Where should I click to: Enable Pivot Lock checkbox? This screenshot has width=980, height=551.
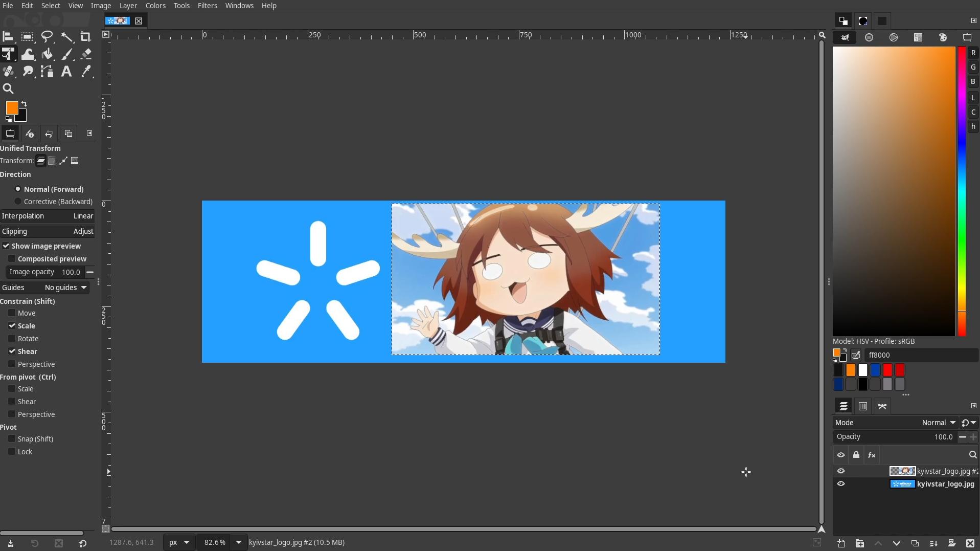point(12,452)
